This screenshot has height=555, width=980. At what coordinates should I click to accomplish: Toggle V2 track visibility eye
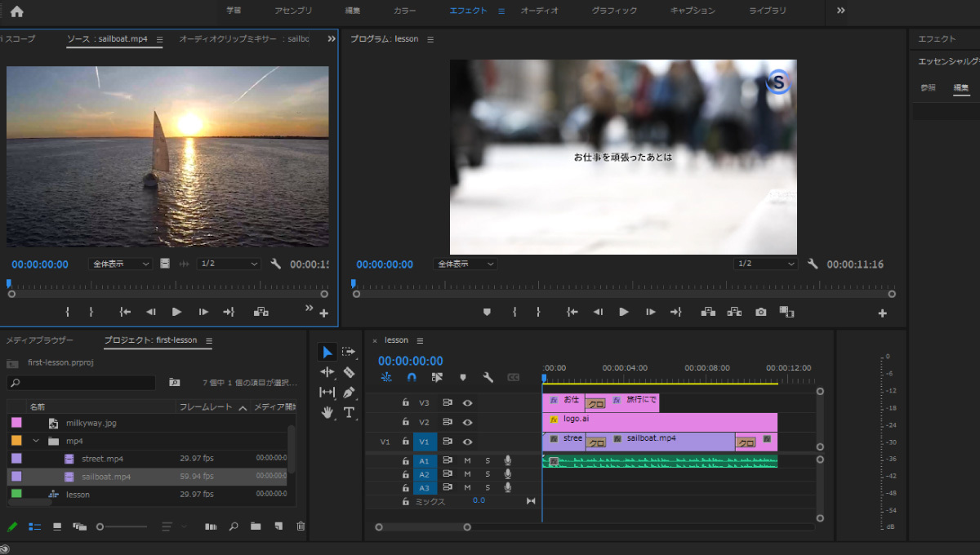coord(468,422)
